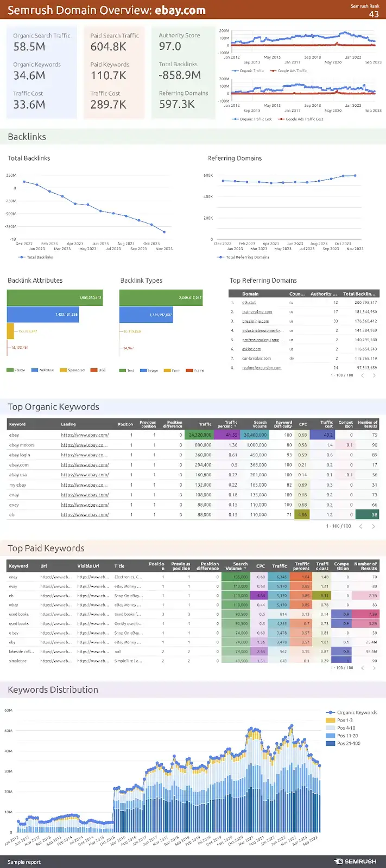Toggle the Frame legend in Backlink Types
The width and height of the screenshot is (386, 868).
pos(195,370)
